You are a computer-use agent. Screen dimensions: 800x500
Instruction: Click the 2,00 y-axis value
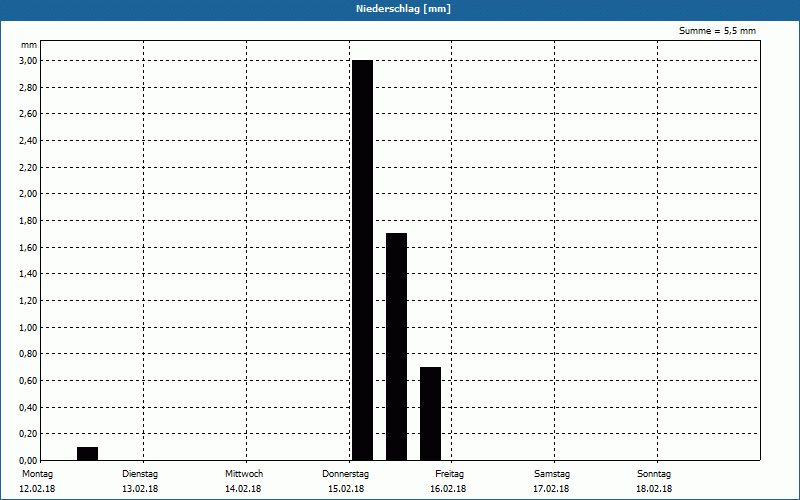28,194
